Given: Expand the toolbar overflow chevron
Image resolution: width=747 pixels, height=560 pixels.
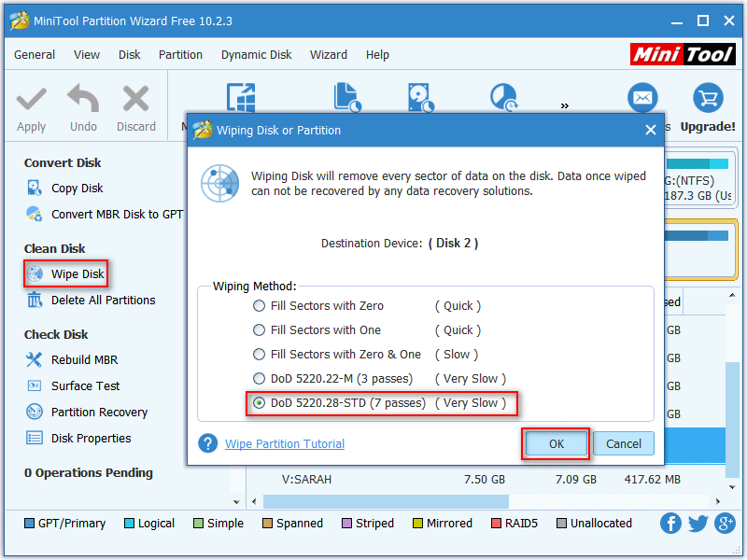Looking at the screenshot, I should coord(564,106).
